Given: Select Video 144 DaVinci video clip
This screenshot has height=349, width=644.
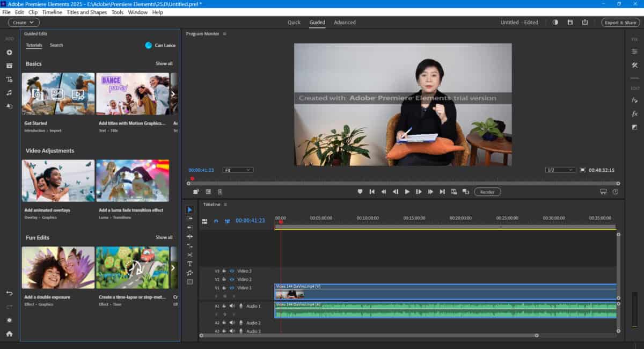Looking at the screenshot, I should (x=445, y=292).
